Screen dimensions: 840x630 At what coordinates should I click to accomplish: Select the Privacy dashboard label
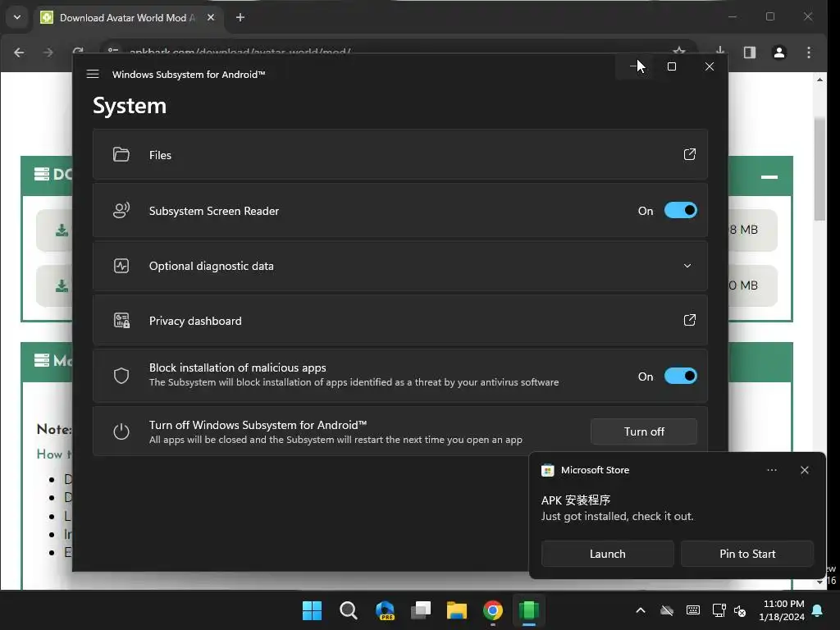[195, 321]
